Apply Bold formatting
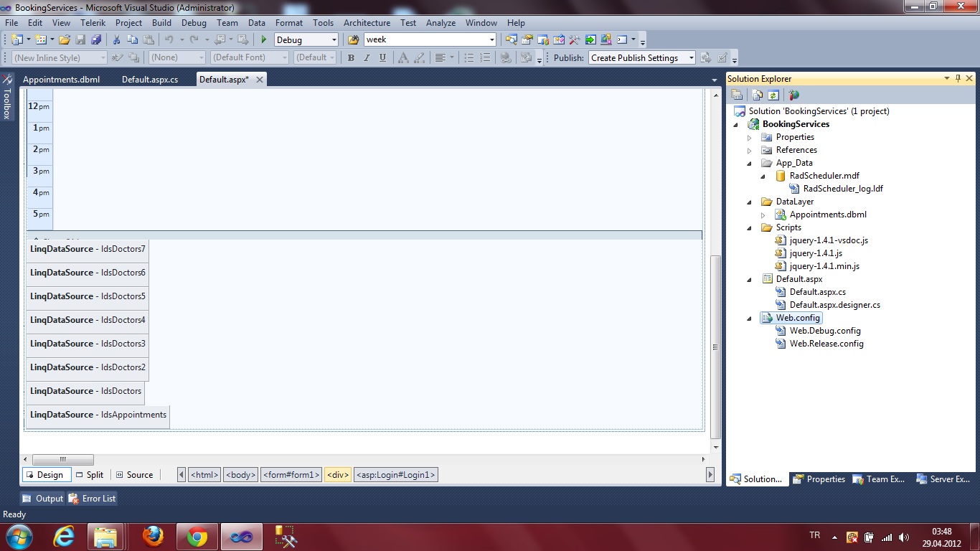The height and width of the screenshot is (551, 980). click(x=351, y=58)
